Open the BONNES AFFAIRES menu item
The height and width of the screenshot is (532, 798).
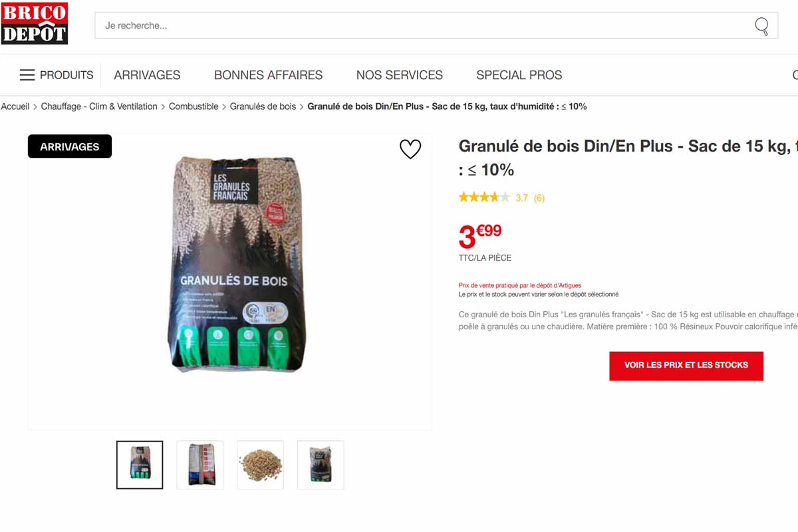tap(268, 75)
